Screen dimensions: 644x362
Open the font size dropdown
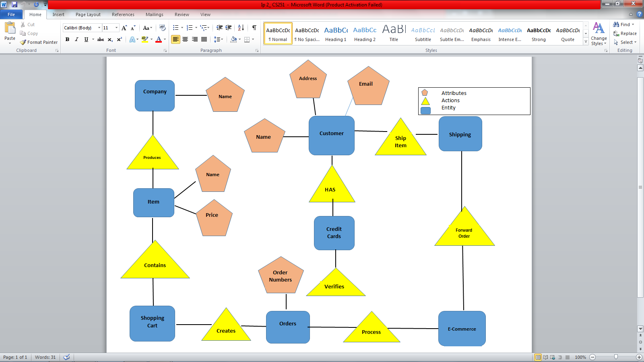click(116, 28)
